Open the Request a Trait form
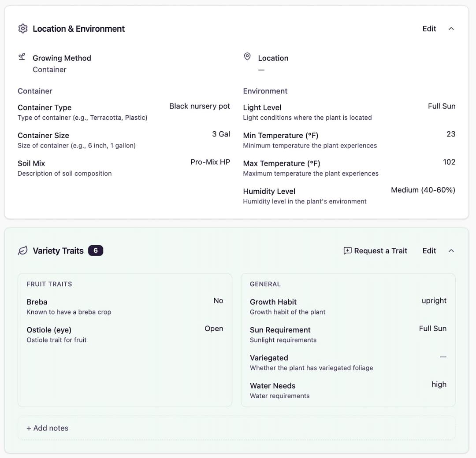 click(x=380, y=251)
